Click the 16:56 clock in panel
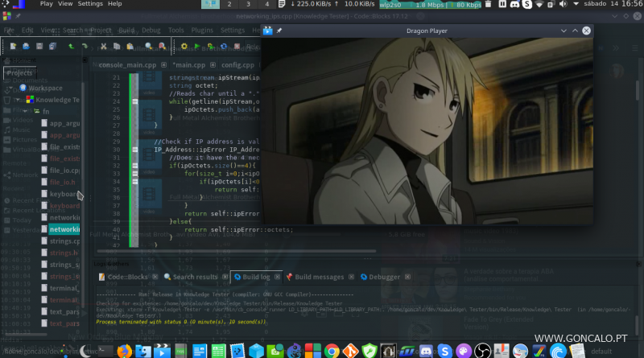 click(632, 4)
